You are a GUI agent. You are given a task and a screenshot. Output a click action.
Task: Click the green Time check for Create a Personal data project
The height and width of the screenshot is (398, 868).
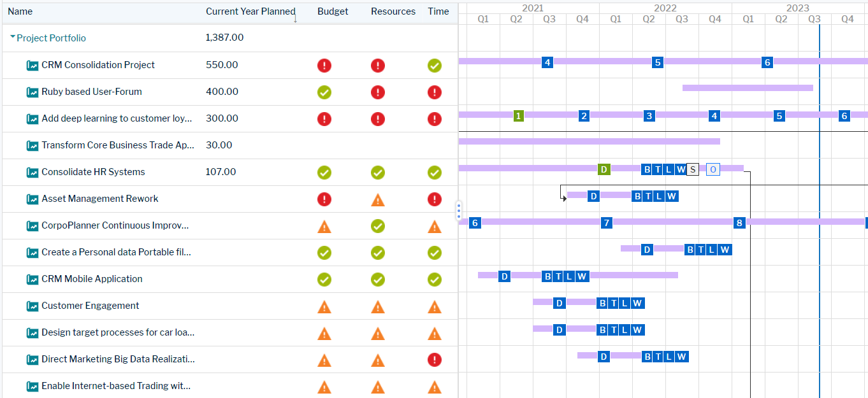point(435,253)
